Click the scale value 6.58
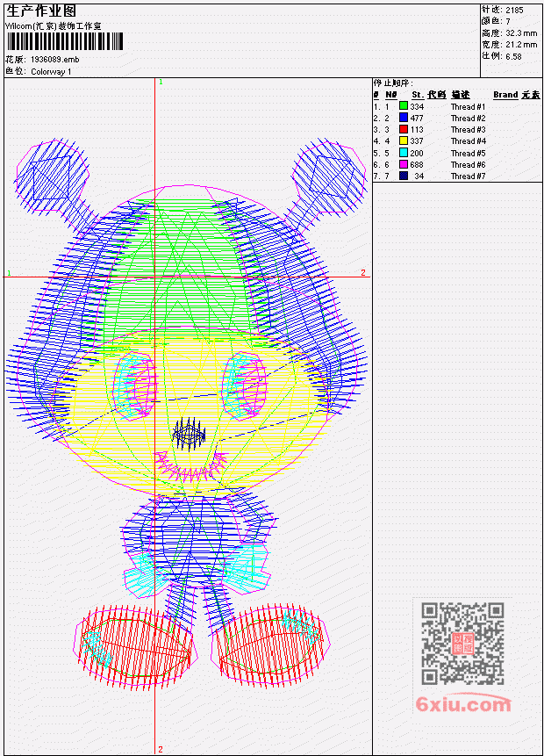Image resolution: width=544 pixels, height=756 pixels. pos(513,56)
